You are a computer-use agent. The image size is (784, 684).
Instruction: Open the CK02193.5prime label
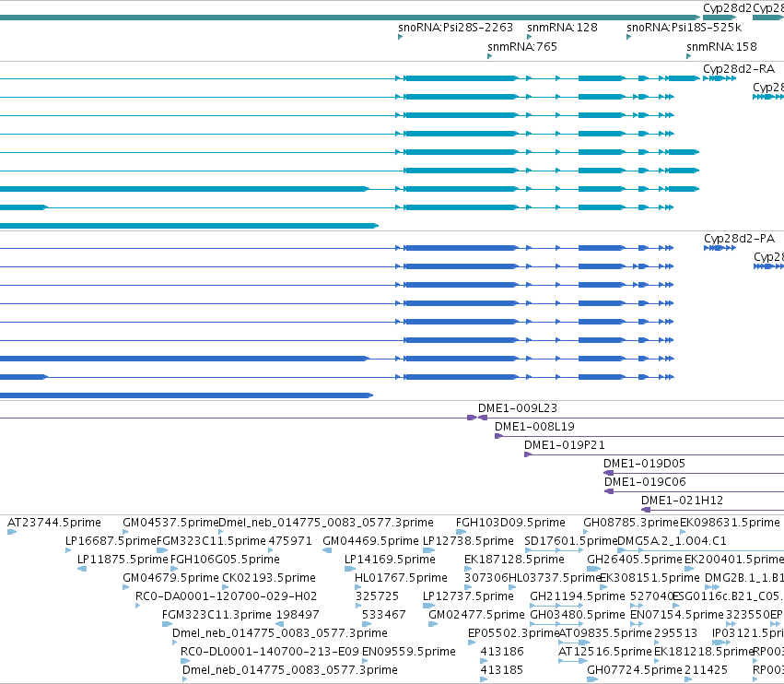point(269,578)
